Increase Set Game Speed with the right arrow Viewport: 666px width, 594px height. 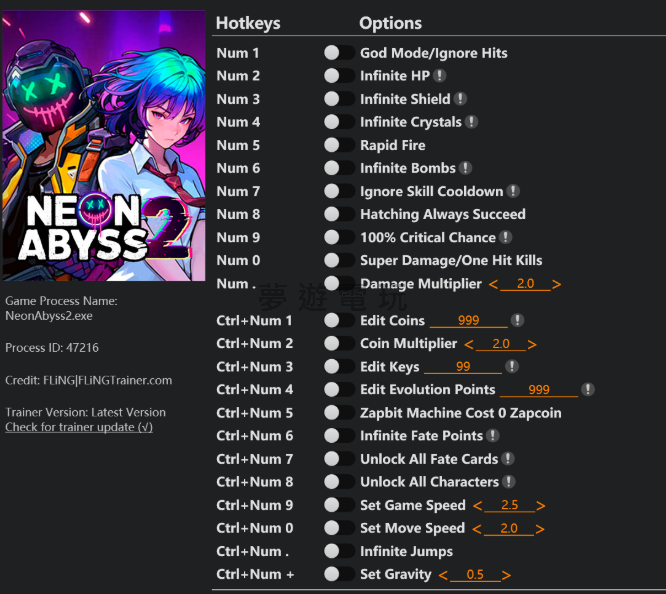click(x=541, y=506)
